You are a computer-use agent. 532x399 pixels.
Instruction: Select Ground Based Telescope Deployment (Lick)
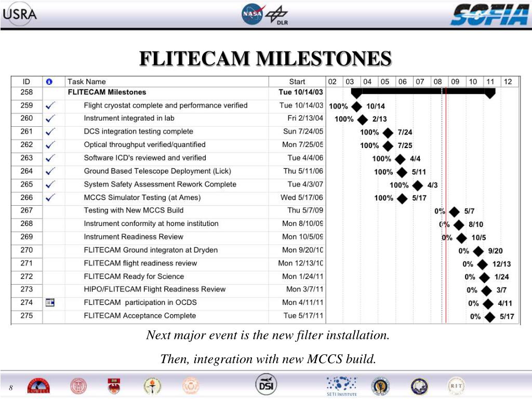(157, 171)
